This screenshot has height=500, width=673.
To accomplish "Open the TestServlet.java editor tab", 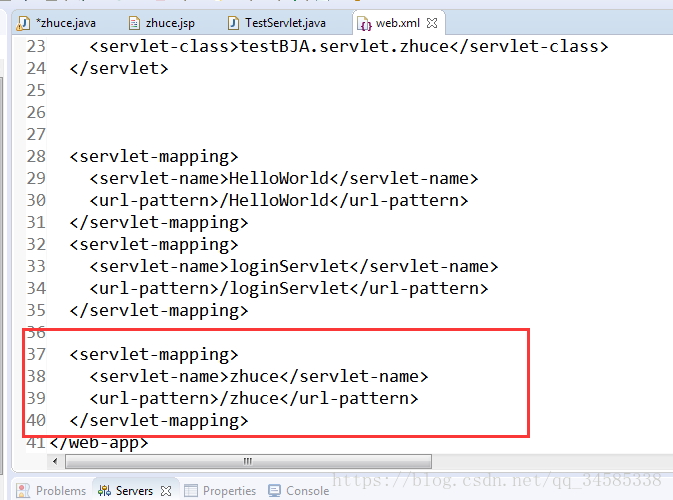I will tap(277, 23).
